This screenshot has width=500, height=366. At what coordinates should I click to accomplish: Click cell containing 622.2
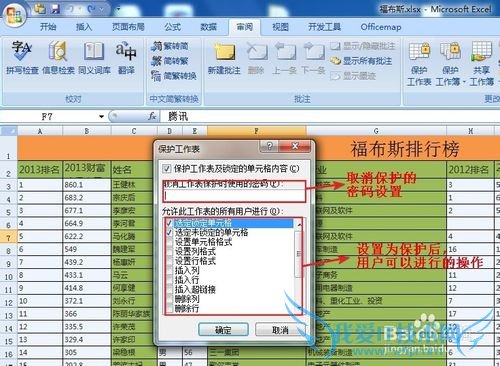pos(87,236)
